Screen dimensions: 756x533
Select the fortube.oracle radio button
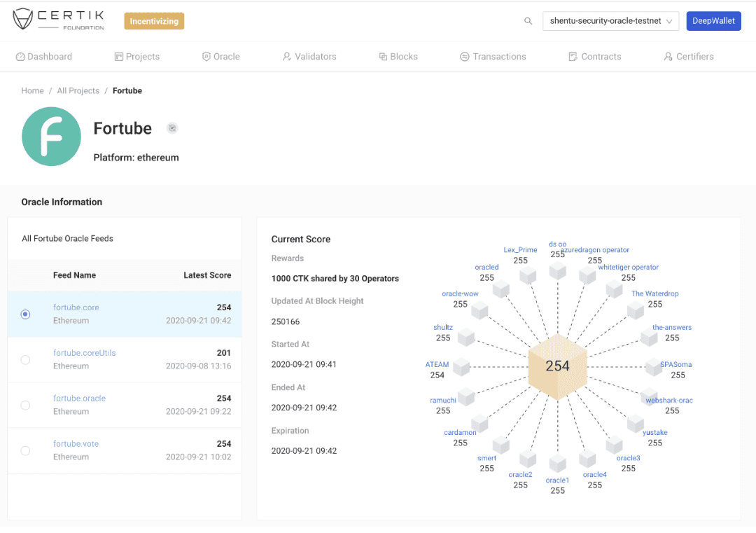click(26, 405)
